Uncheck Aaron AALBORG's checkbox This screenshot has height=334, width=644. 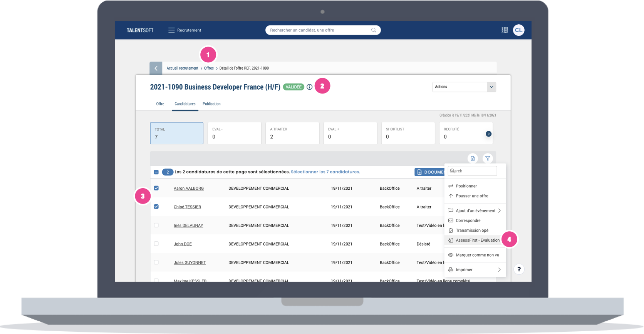pos(156,188)
